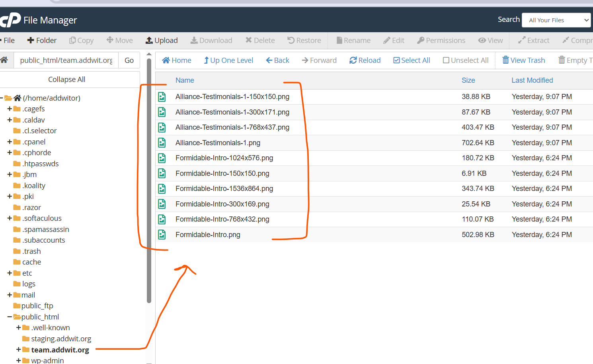Create new item with + Folder
This screenshot has width=593, height=364.
(x=42, y=40)
